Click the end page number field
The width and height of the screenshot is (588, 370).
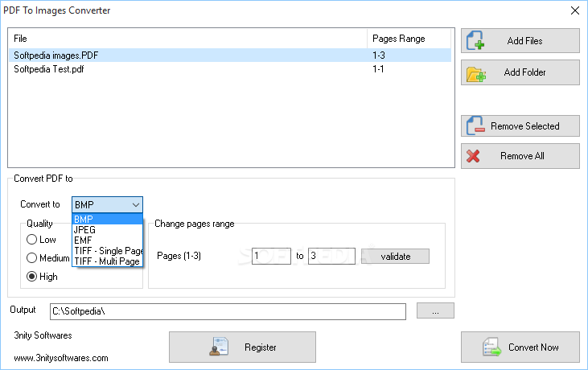[x=331, y=256]
